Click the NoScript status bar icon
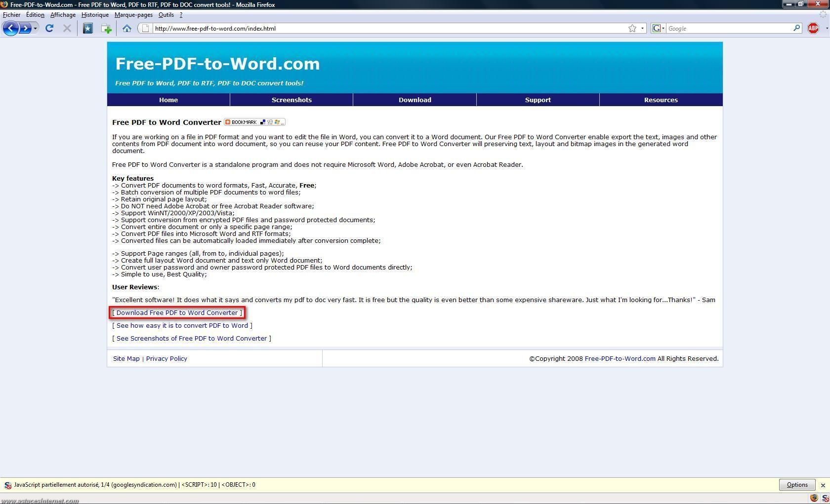830x504 pixels. (x=825, y=498)
